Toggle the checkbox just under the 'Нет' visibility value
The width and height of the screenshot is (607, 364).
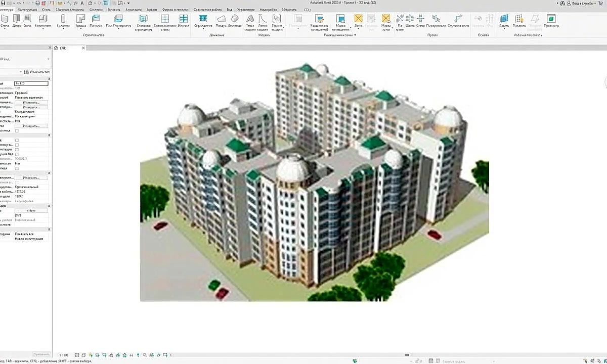click(x=17, y=168)
